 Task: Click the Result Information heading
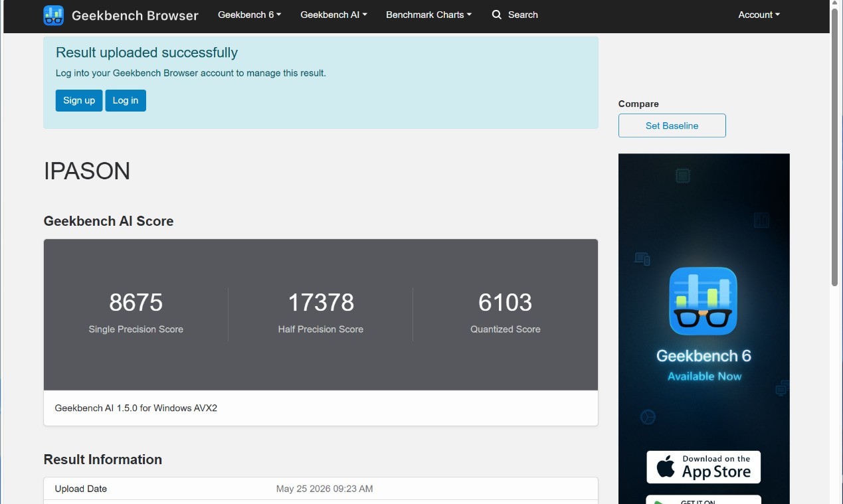pyautogui.click(x=103, y=460)
